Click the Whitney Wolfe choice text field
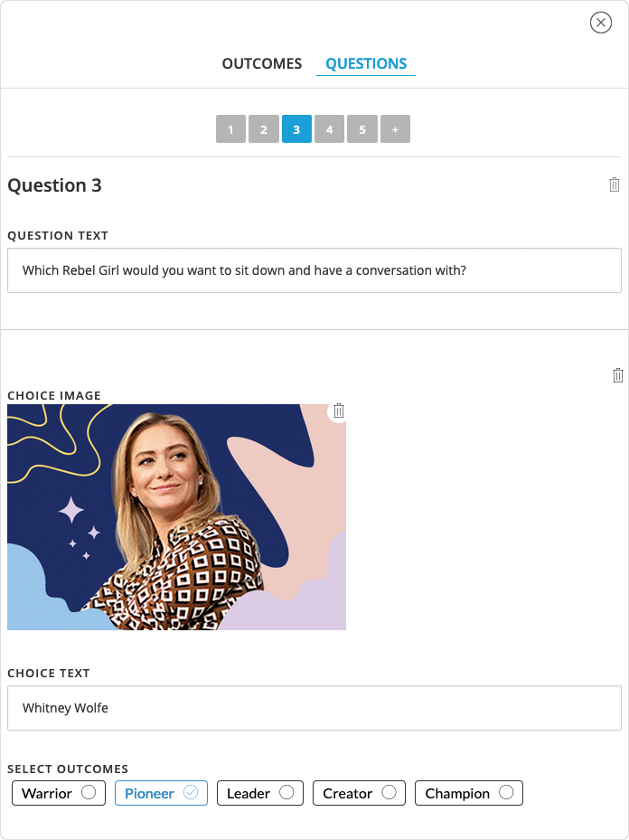 (314, 708)
